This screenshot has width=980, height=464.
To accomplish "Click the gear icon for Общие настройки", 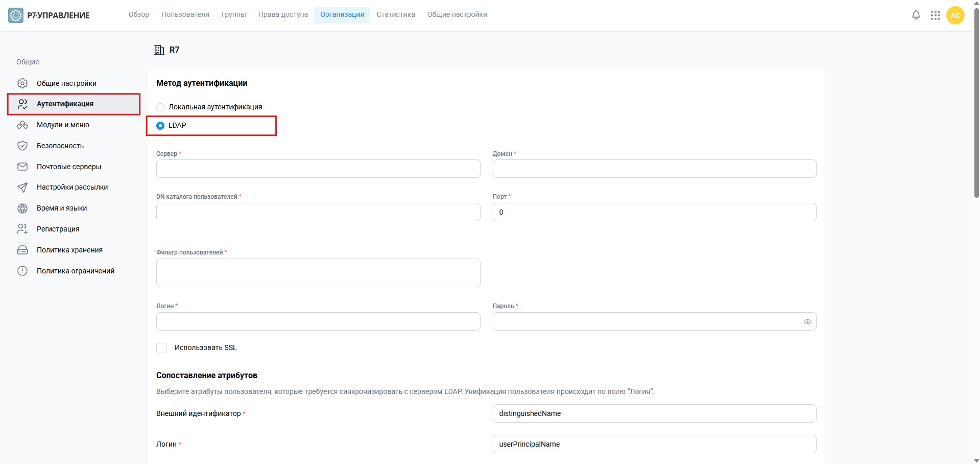I will [22, 83].
